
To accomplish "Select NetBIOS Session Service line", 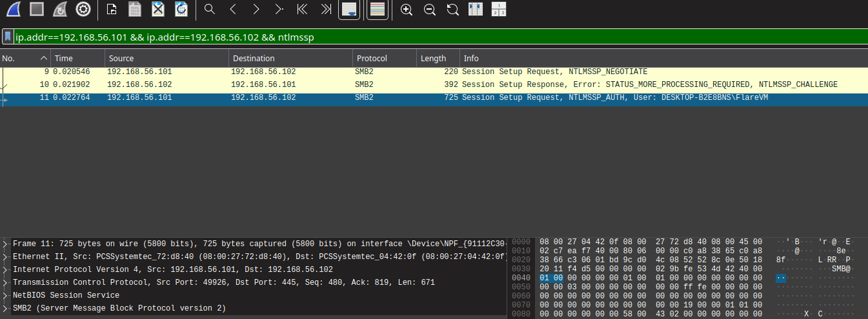I will click(x=66, y=295).
